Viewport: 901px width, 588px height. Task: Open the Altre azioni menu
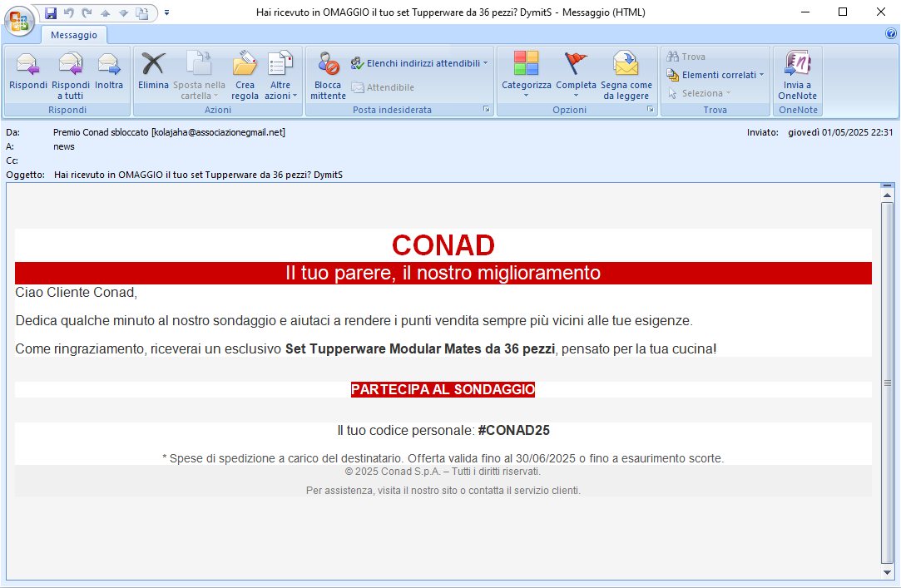pyautogui.click(x=280, y=75)
